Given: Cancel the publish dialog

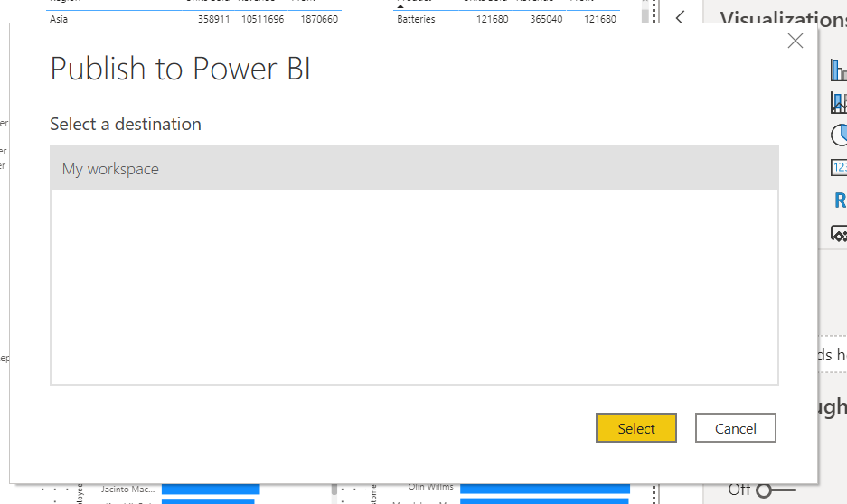Looking at the screenshot, I should point(735,428).
